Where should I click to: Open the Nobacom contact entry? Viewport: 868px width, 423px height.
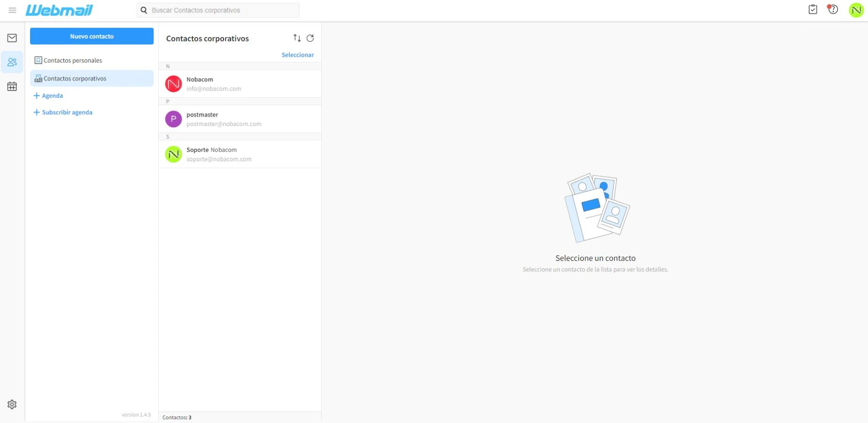pyautogui.click(x=240, y=84)
